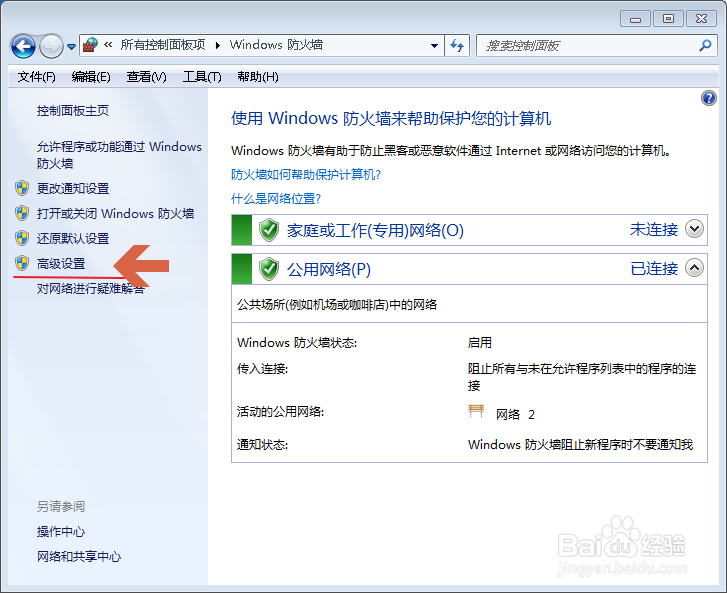Open 什么是网络位置? help link

[276, 199]
